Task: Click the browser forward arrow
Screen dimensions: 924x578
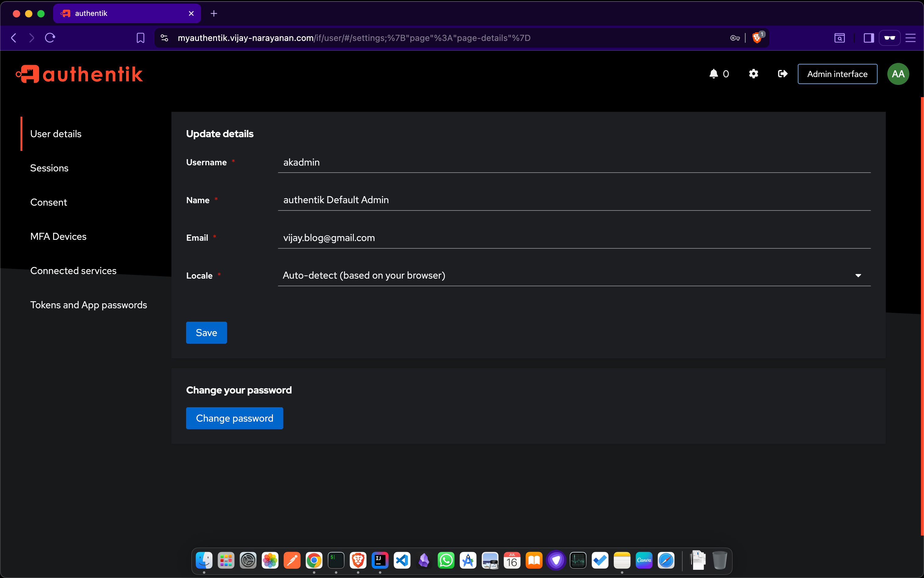Action: tap(32, 38)
